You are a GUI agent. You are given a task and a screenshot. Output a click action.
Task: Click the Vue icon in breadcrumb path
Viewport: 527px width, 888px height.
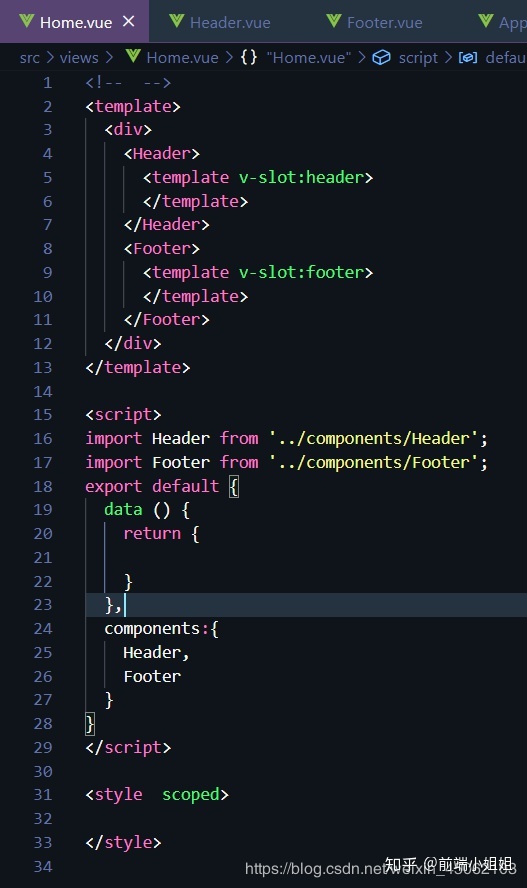133,56
